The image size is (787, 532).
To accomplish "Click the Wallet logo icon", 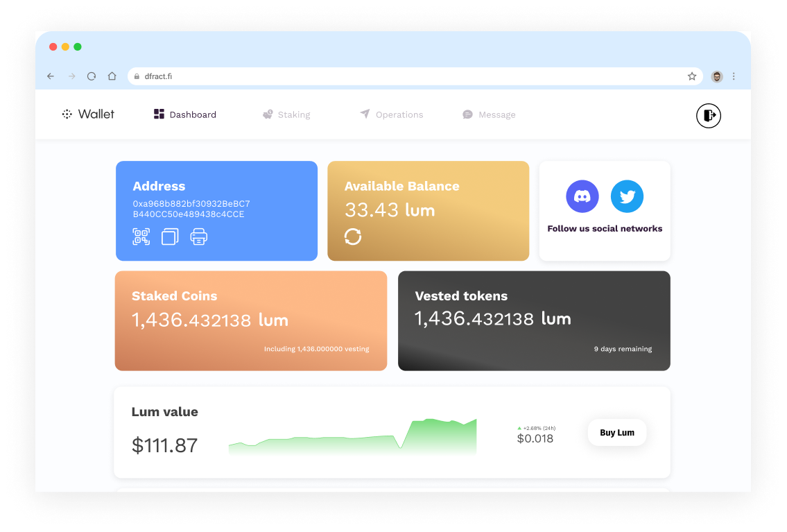I will [x=67, y=114].
